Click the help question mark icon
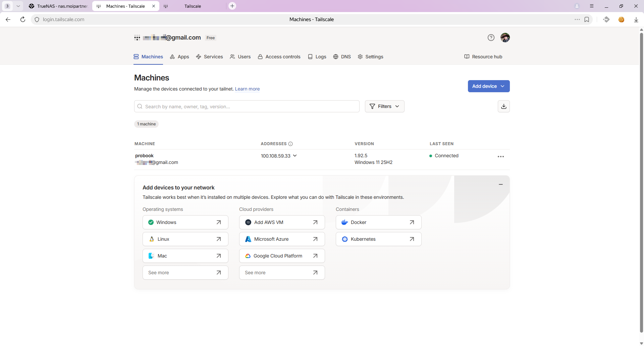644x346 pixels. tap(491, 38)
